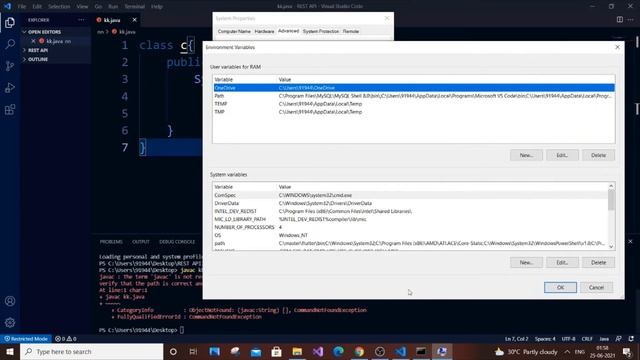Click the errors and warnings status indicator
This screenshot has height=360, width=640.
coord(66,339)
